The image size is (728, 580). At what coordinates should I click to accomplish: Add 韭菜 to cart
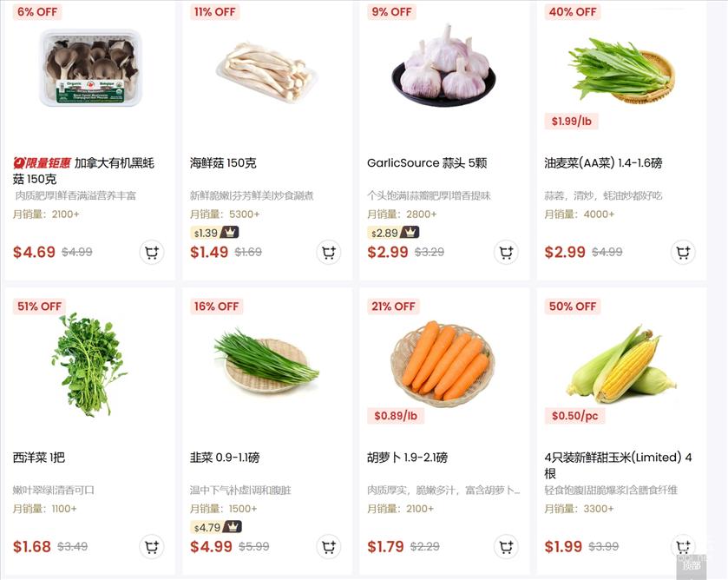(329, 547)
